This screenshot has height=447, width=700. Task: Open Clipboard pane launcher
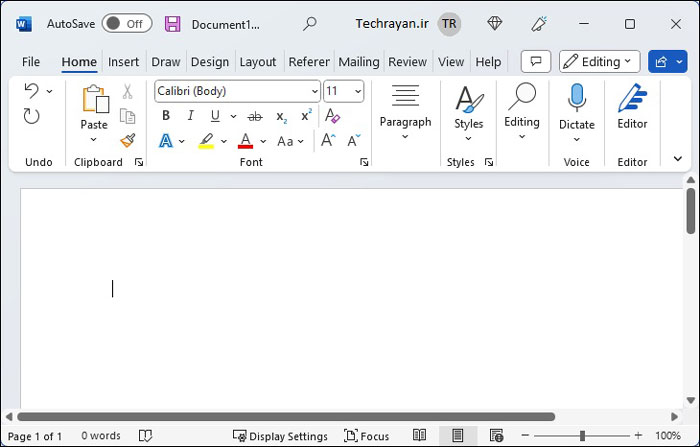pyautogui.click(x=139, y=162)
